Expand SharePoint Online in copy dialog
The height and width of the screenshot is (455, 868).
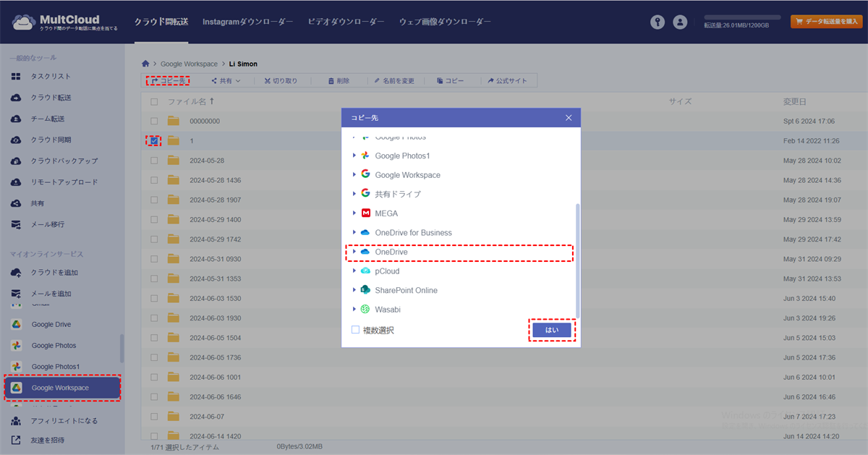[x=354, y=290]
